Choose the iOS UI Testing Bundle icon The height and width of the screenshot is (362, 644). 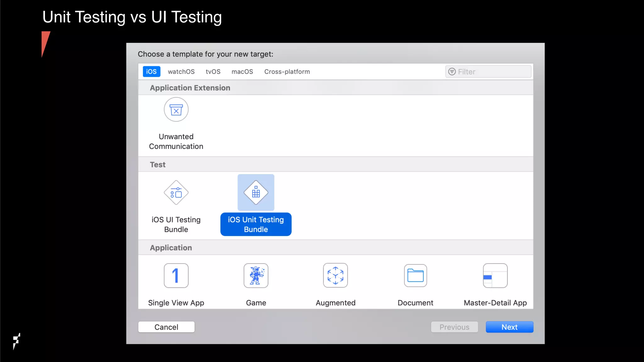click(x=176, y=193)
